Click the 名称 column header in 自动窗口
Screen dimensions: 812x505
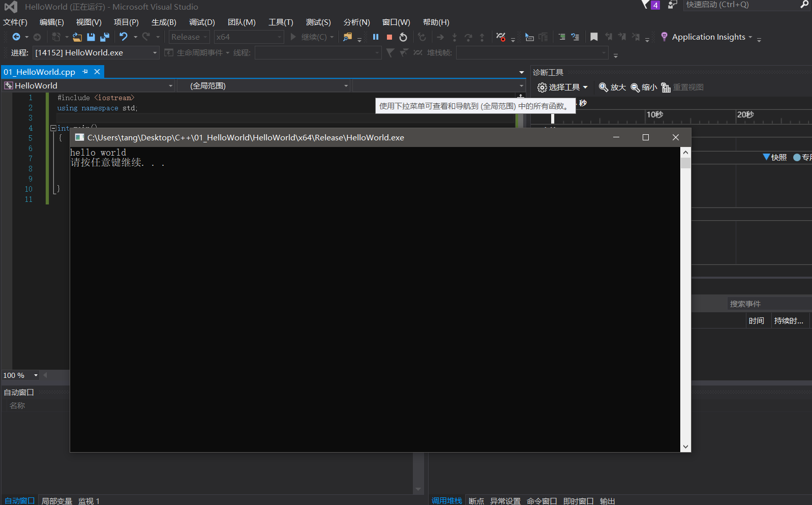[17, 406]
